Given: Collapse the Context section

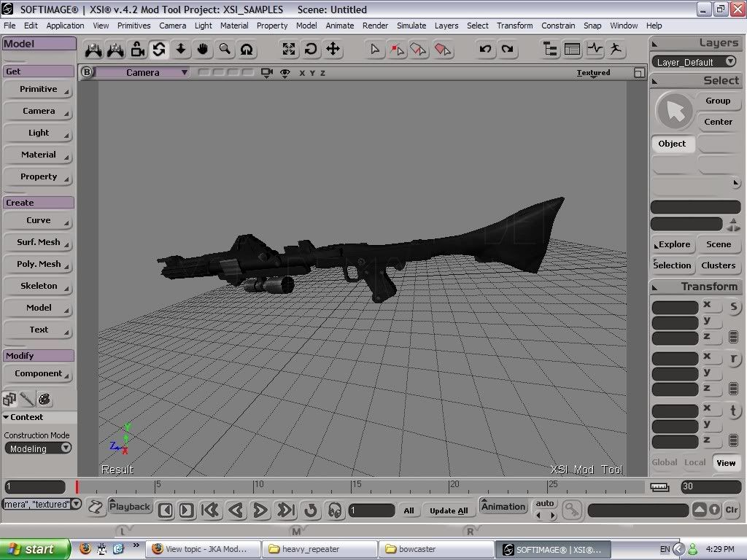Looking at the screenshot, I should [6, 417].
